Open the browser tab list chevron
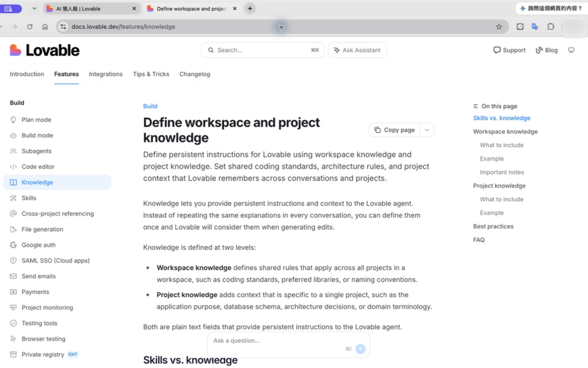588x368 pixels. [34, 8]
